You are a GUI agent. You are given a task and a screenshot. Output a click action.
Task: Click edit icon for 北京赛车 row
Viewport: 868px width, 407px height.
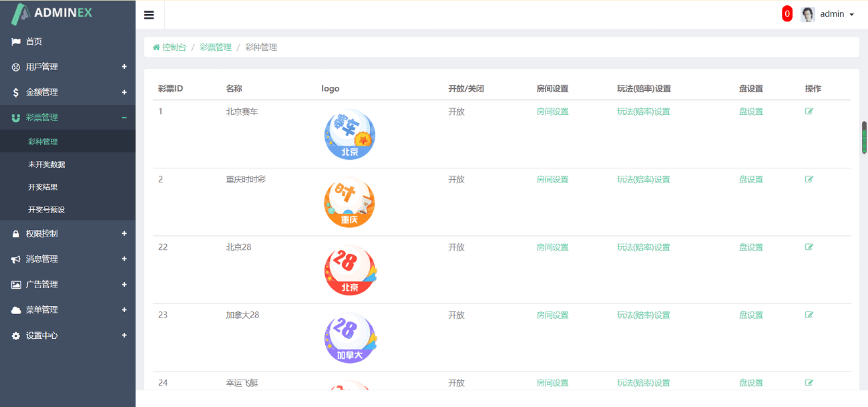(809, 112)
